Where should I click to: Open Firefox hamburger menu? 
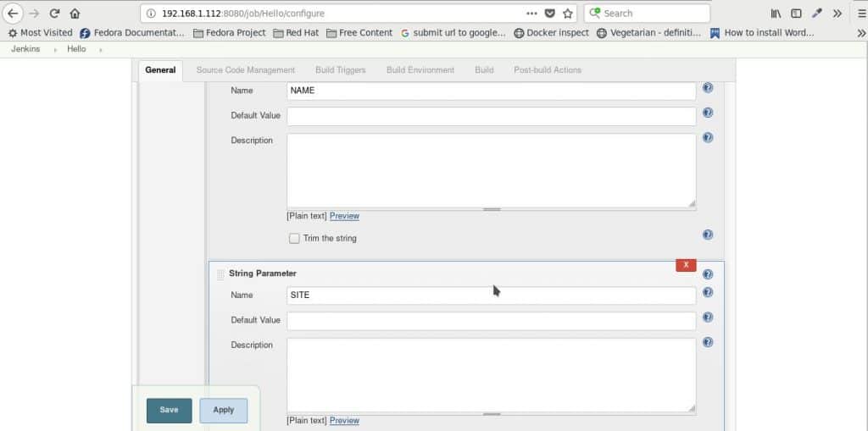click(x=857, y=14)
